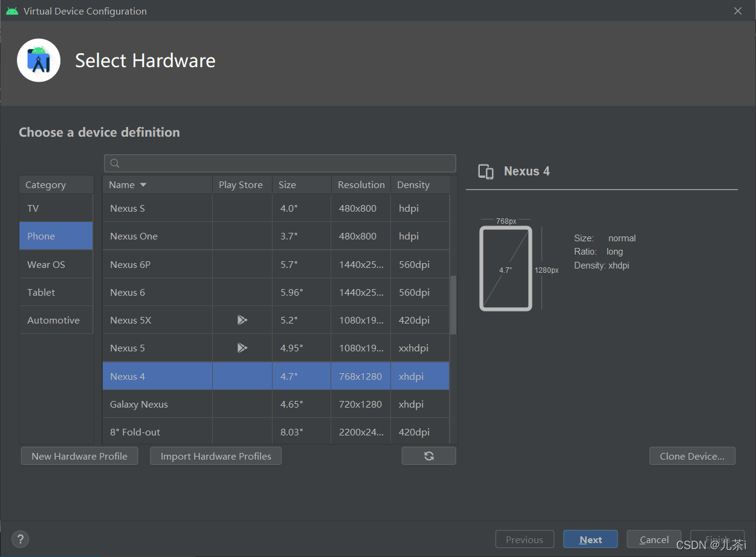The image size is (756, 557).
Task: Click the search magnifier icon
Action: click(115, 163)
